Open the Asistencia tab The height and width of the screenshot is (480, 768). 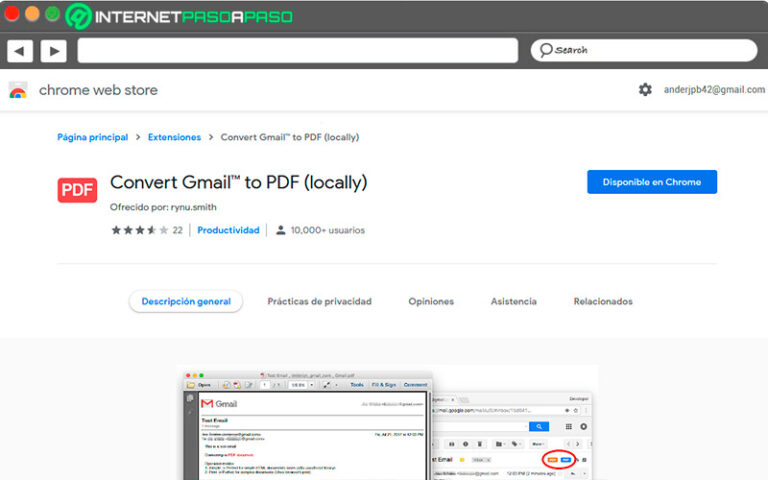pos(514,301)
